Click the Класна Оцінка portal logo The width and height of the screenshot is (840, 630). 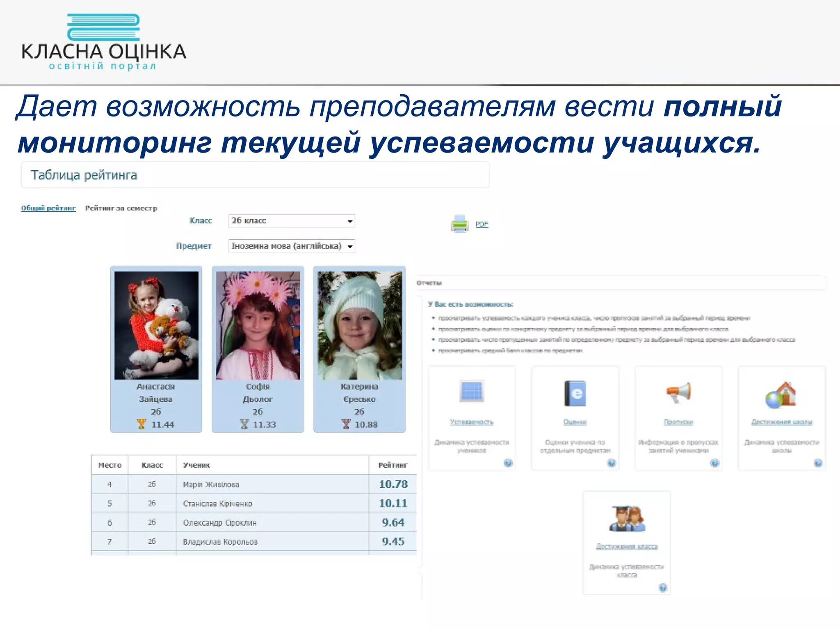tap(104, 42)
